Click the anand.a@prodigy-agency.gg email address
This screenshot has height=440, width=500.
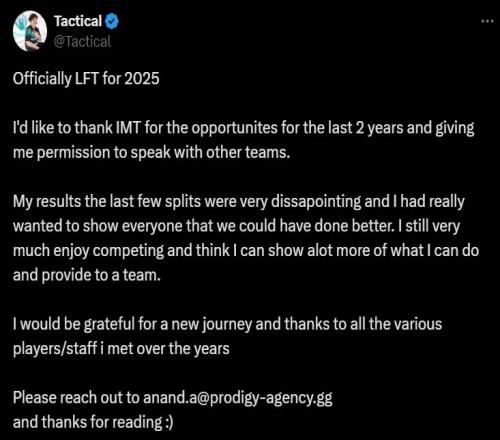click(x=238, y=398)
